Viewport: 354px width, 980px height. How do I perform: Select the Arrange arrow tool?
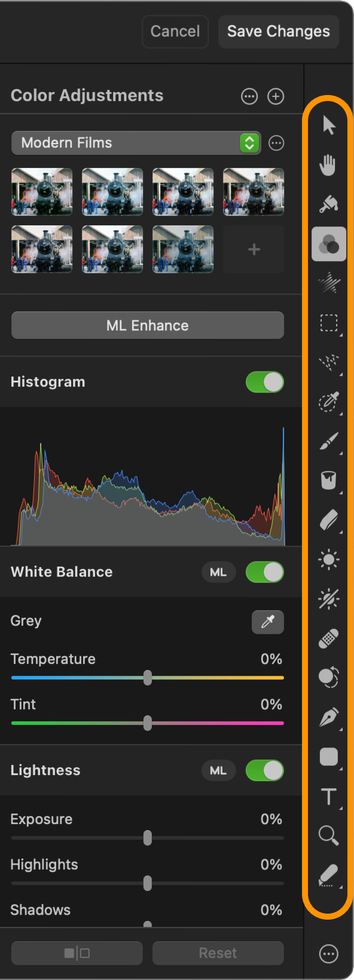click(x=329, y=125)
